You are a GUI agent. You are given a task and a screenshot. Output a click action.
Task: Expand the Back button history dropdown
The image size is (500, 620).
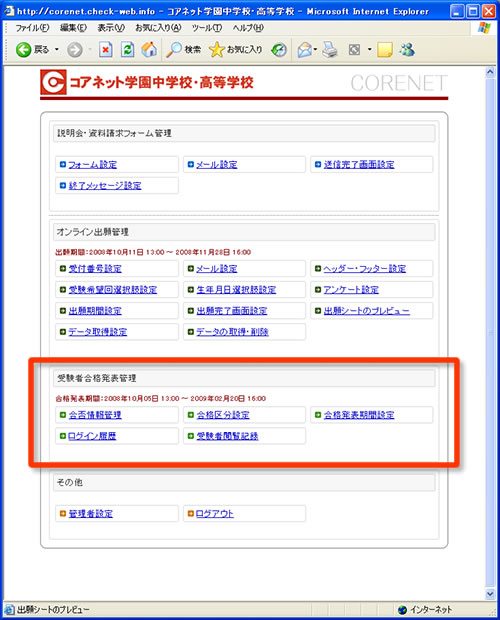tap(57, 50)
